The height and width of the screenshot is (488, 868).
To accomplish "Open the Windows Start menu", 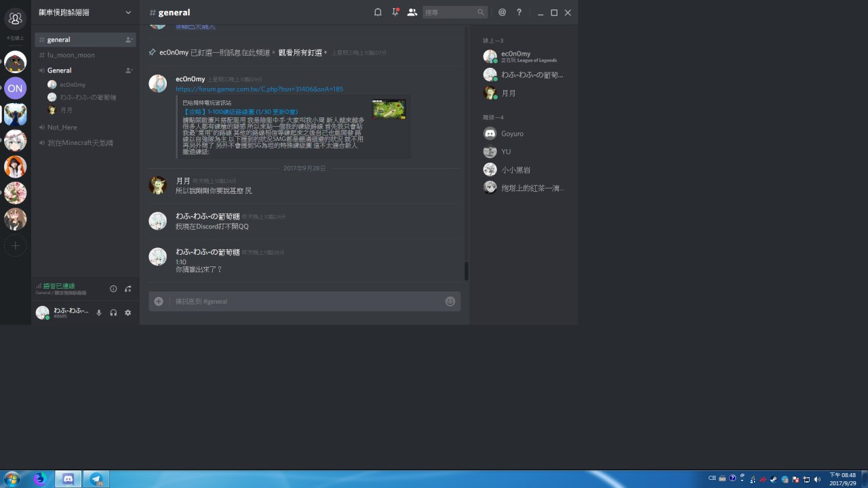I will (x=13, y=479).
